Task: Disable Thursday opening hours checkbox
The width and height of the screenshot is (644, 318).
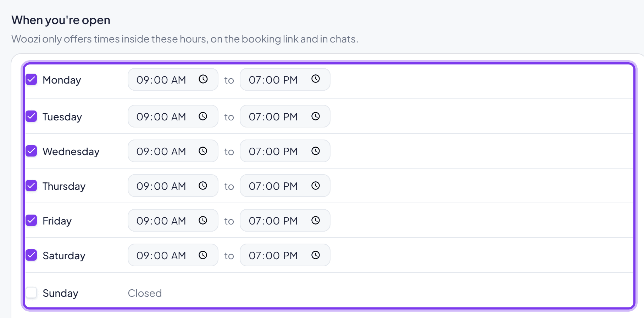Action: [31, 186]
